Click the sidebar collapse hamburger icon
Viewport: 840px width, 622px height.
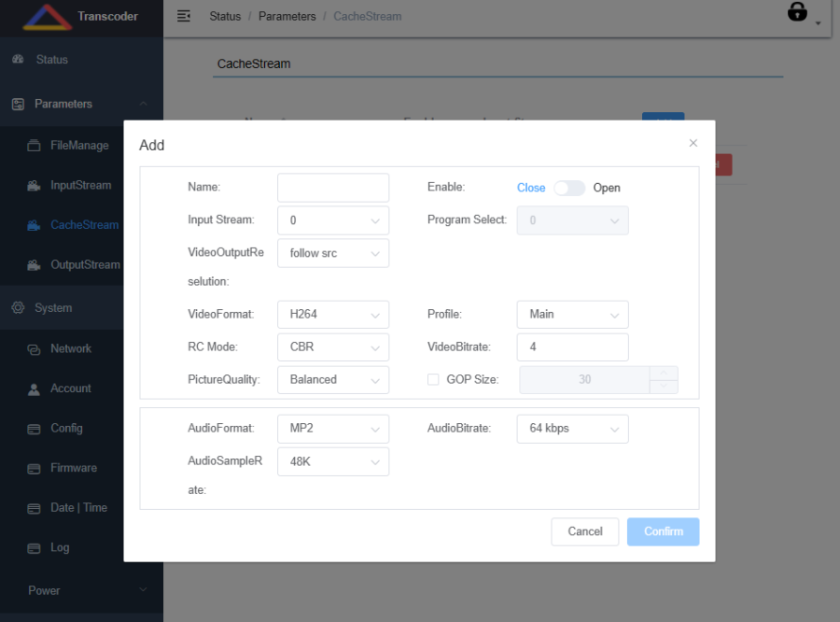184,16
